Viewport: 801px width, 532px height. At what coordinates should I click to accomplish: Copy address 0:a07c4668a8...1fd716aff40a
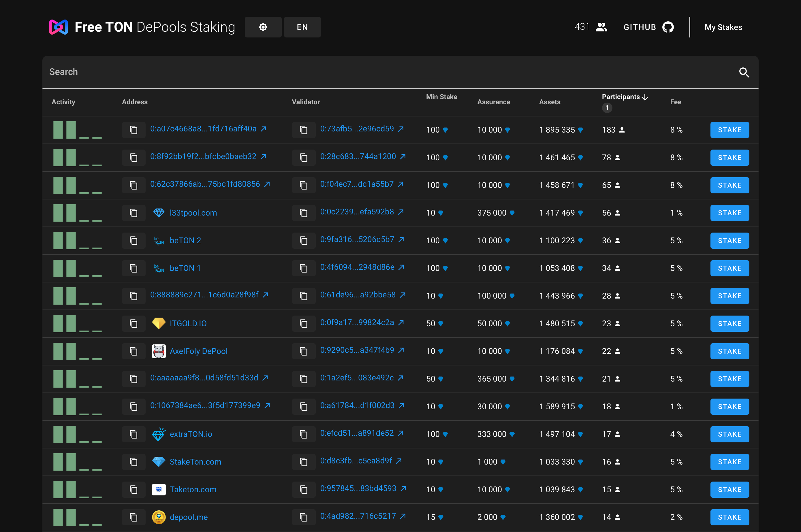pyautogui.click(x=134, y=130)
